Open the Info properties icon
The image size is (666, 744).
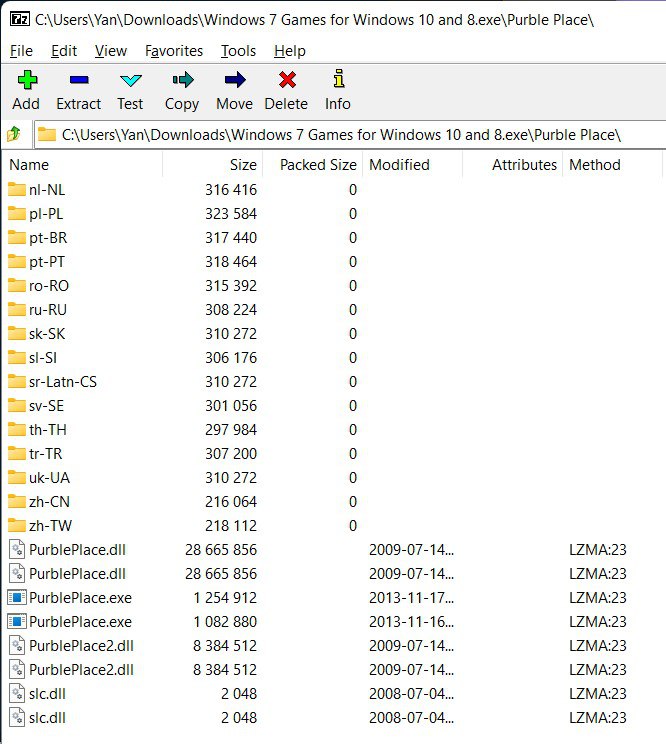point(338,79)
